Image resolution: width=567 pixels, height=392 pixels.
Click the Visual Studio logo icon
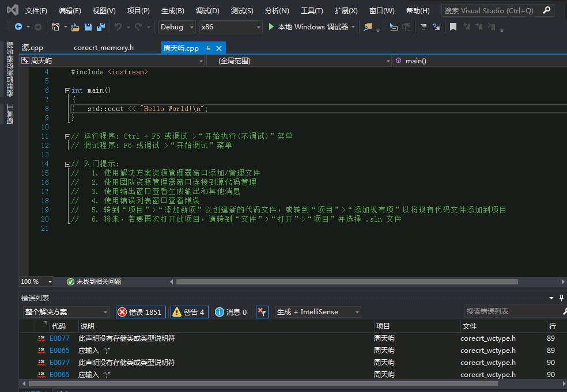[x=12, y=10]
